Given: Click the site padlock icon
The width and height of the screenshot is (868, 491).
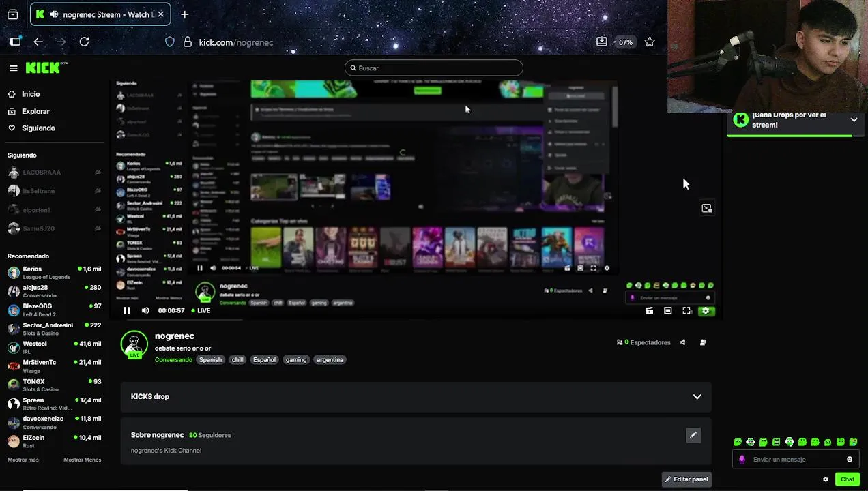Looking at the screenshot, I should point(188,42).
